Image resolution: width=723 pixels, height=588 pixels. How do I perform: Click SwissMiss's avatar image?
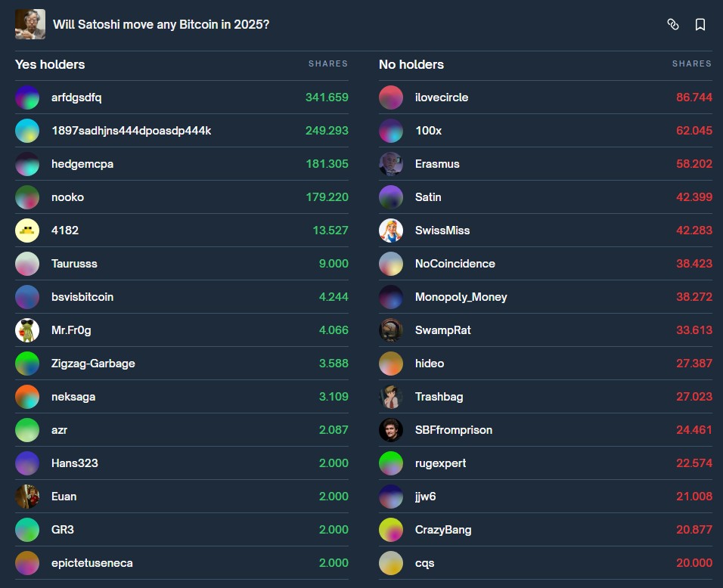click(x=391, y=231)
